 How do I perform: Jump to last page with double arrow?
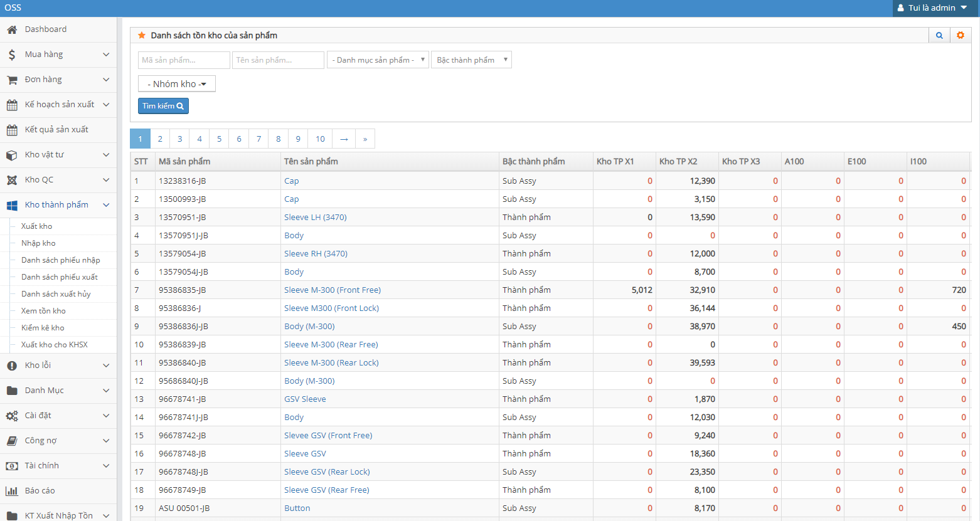pos(365,139)
